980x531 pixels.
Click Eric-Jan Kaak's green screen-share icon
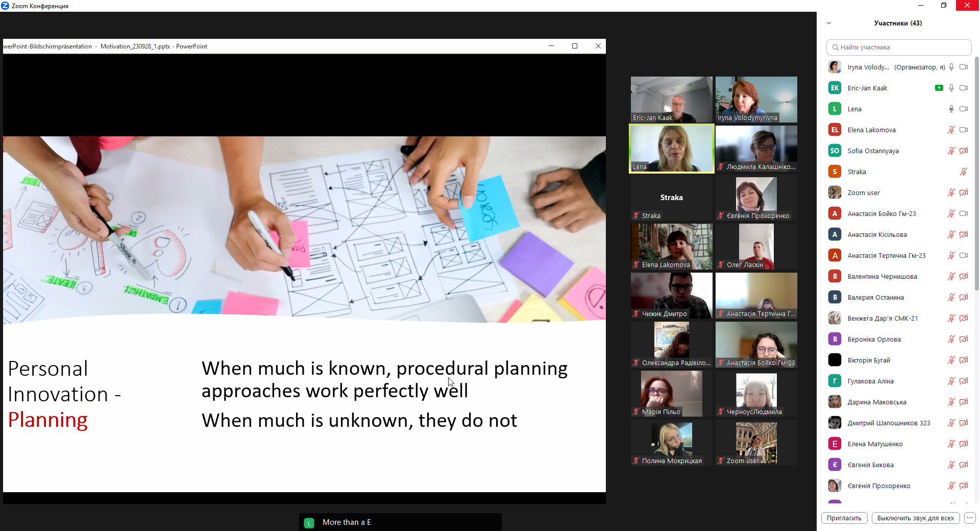coord(939,88)
